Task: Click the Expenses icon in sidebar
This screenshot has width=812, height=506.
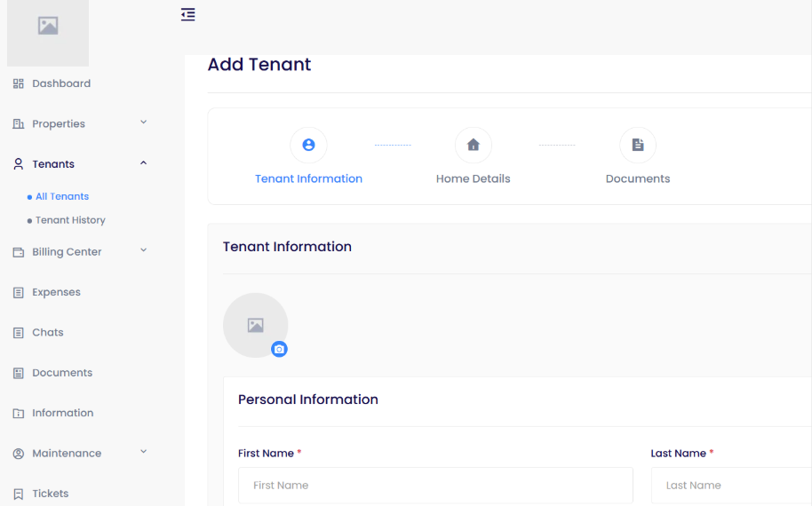Action: tap(18, 292)
